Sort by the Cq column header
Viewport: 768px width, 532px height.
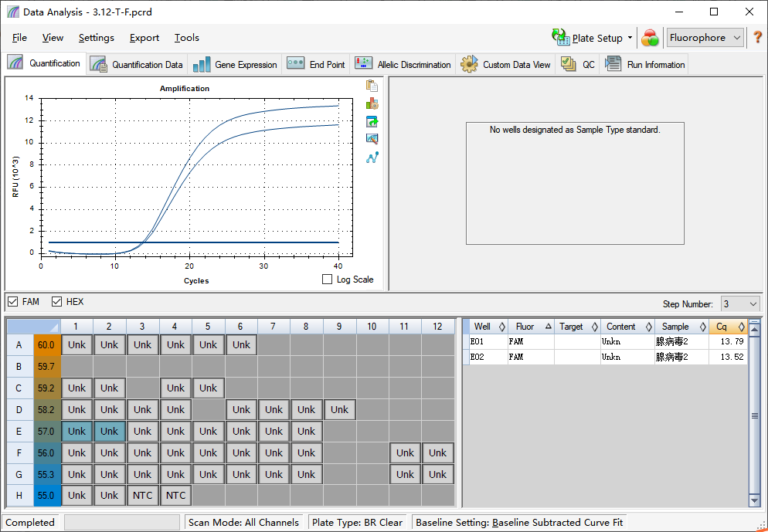point(728,327)
